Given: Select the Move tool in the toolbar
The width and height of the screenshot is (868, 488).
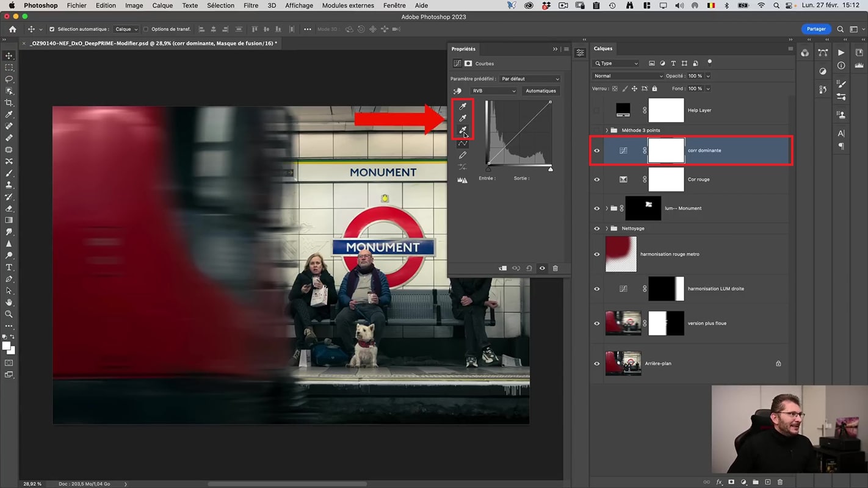Looking at the screenshot, I should pos(9,56).
